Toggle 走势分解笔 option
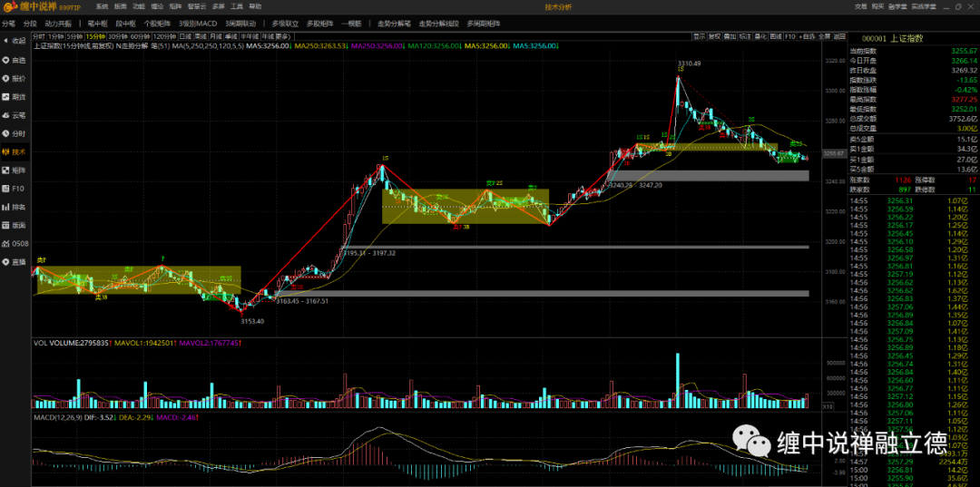Image resolution: width=980 pixels, height=487 pixels. 394,24
